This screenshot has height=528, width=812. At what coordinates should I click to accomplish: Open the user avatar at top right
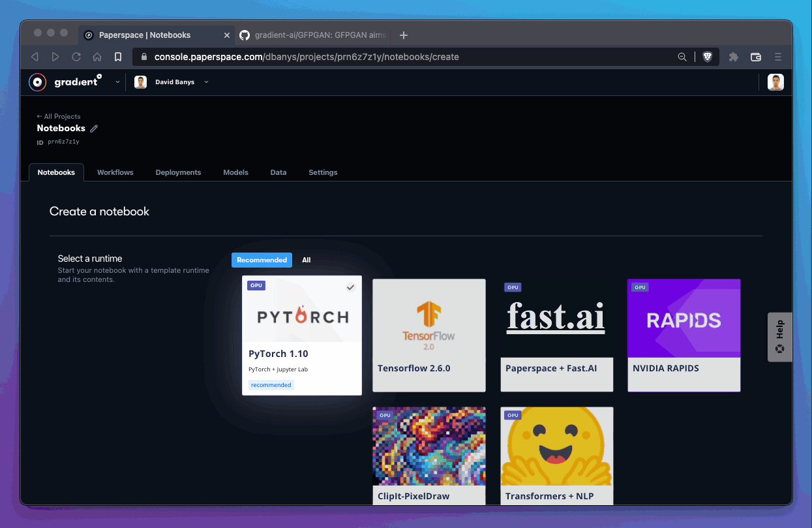775,82
